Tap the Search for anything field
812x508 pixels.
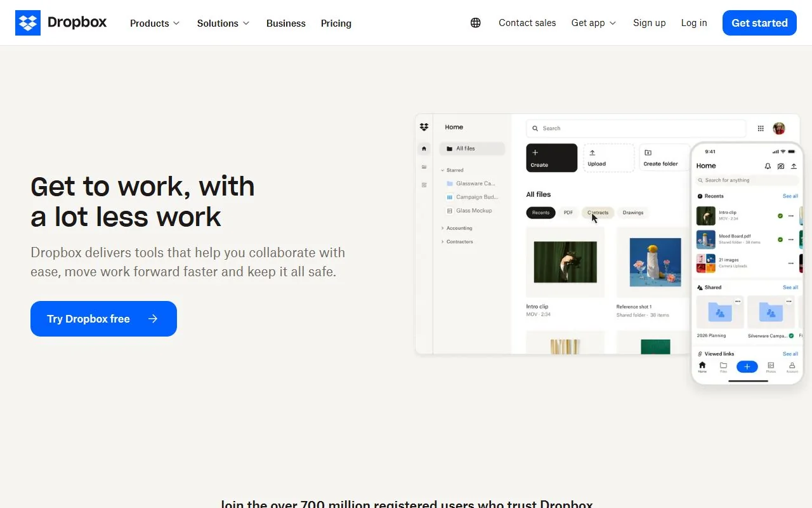point(747,180)
